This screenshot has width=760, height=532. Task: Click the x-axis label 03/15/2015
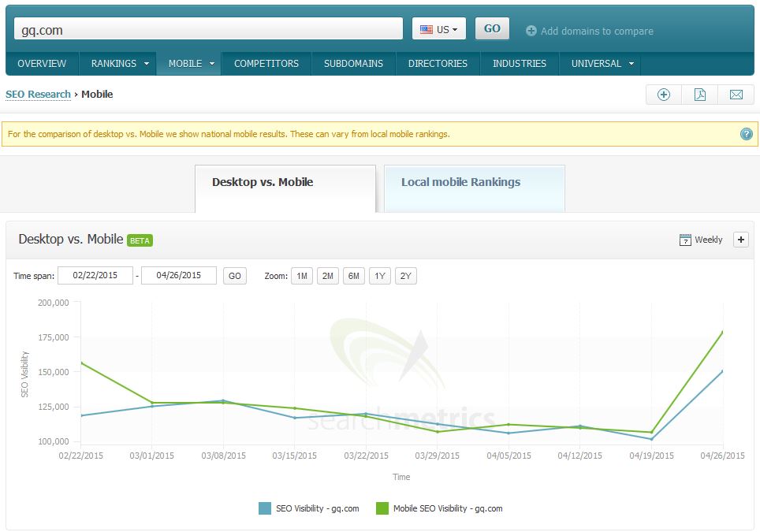click(x=294, y=456)
